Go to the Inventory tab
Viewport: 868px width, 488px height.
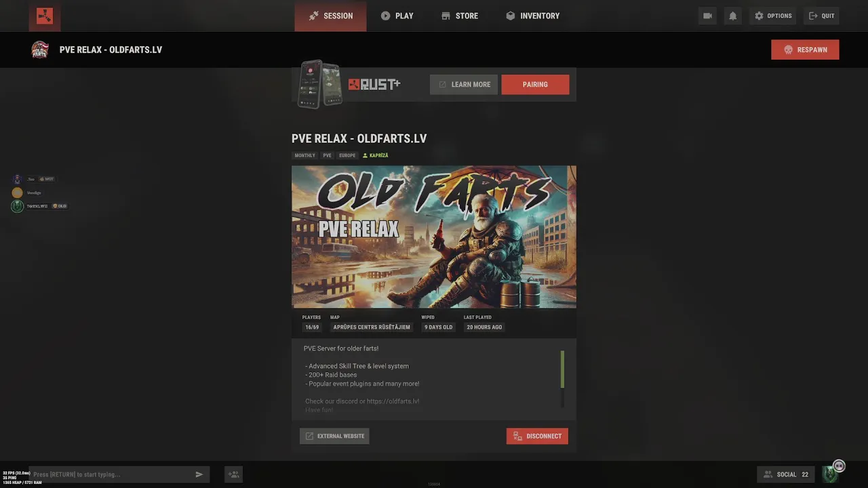(x=532, y=16)
